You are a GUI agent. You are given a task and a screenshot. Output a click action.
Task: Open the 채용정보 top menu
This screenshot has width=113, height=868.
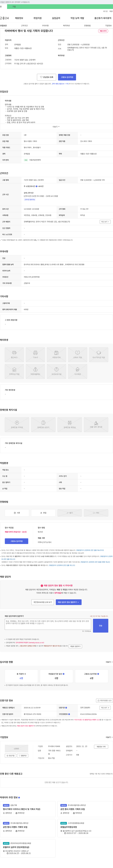(19, 18)
